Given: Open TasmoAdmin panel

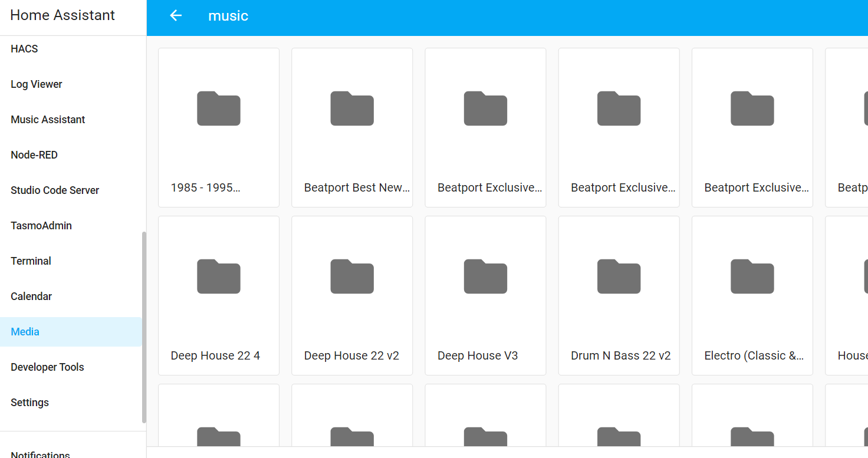Looking at the screenshot, I should pyautogui.click(x=71, y=226).
